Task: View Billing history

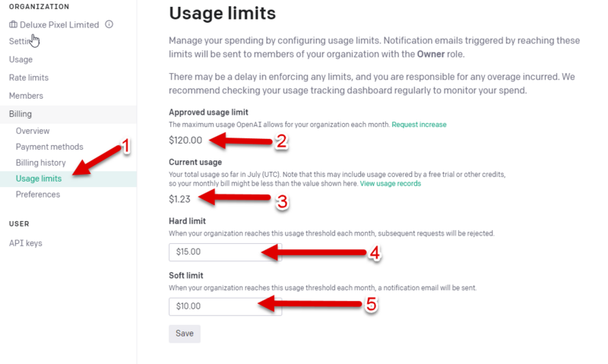Action: (41, 163)
